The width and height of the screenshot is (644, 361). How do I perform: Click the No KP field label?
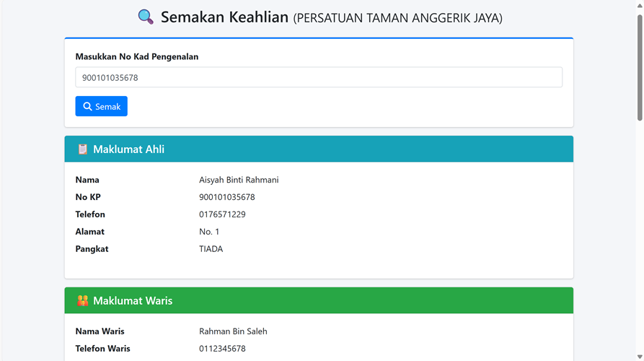coord(88,197)
